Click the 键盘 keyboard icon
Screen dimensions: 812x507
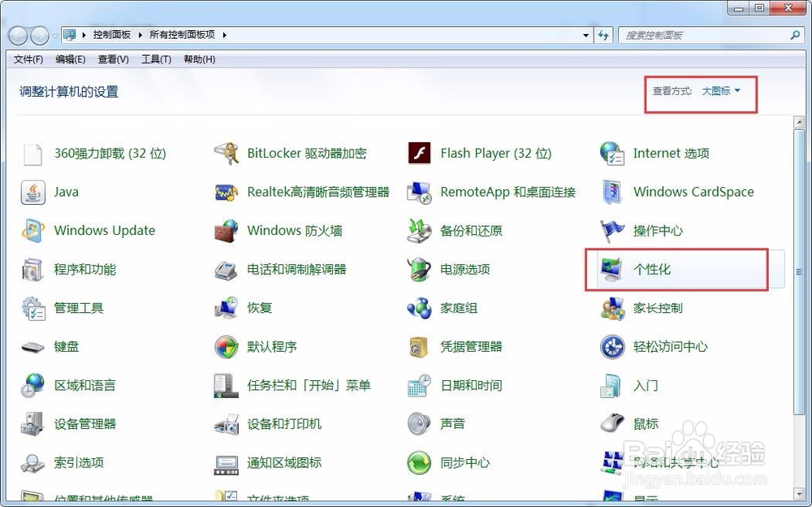coord(33,347)
